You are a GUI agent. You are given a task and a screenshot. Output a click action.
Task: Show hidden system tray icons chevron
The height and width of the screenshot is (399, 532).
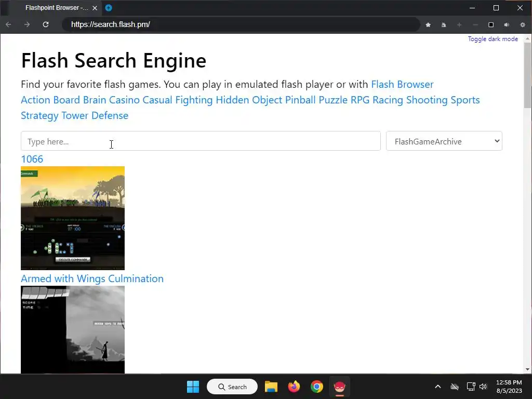[437, 387]
